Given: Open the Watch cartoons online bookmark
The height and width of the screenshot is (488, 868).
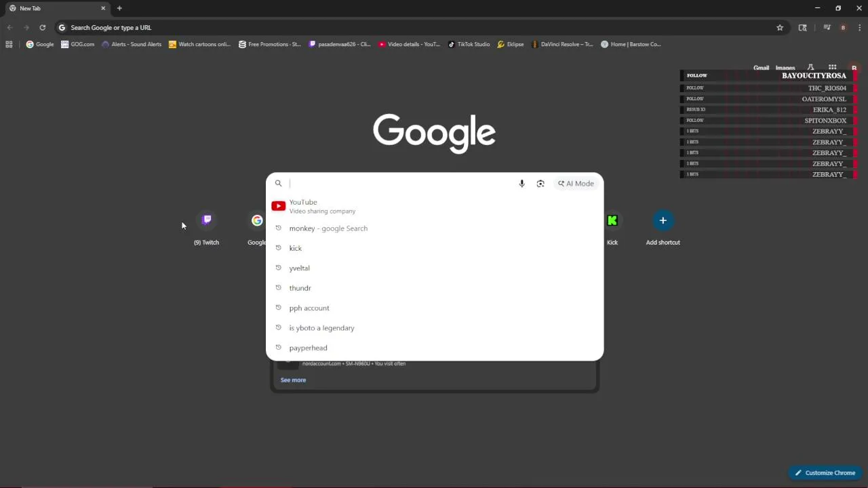Looking at the screenshot, I should (x=200, y=44).
